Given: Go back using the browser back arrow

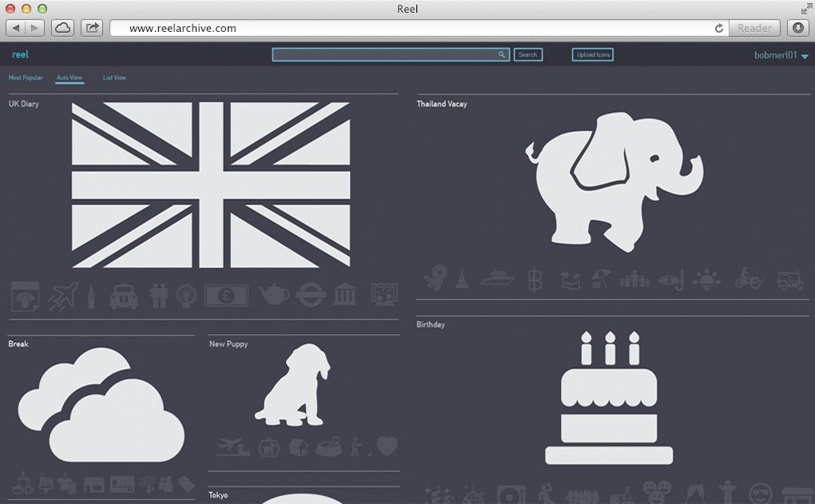Looking at the screenshot, I should [x=16, y=28].
